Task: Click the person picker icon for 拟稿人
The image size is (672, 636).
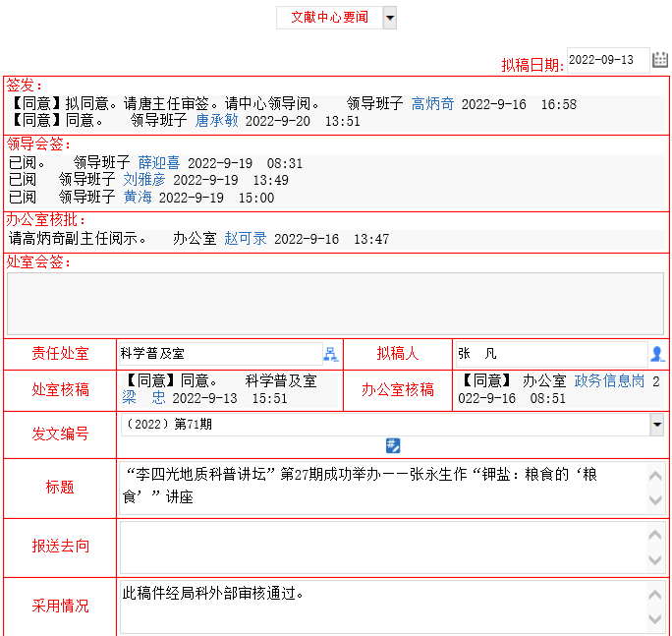Action: 657,354
